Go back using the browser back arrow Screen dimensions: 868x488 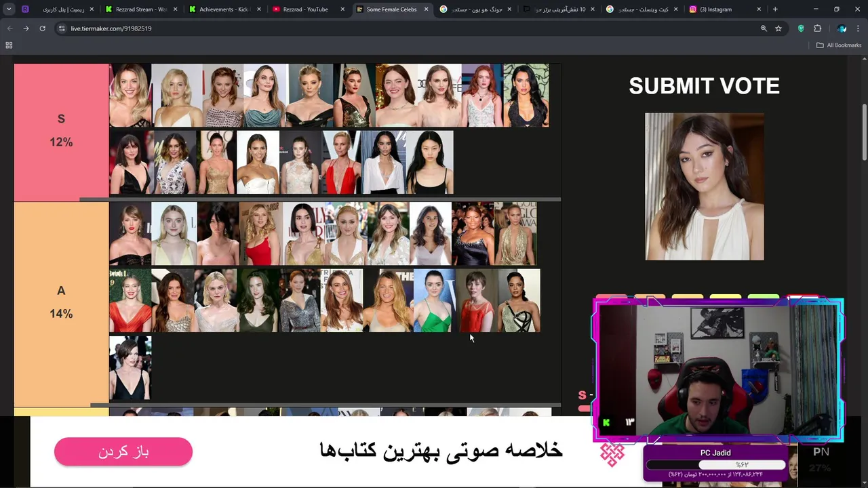point(9,28)
